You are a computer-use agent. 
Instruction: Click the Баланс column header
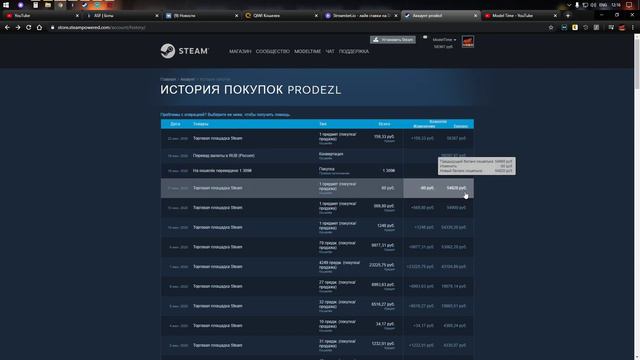[460, 126]
